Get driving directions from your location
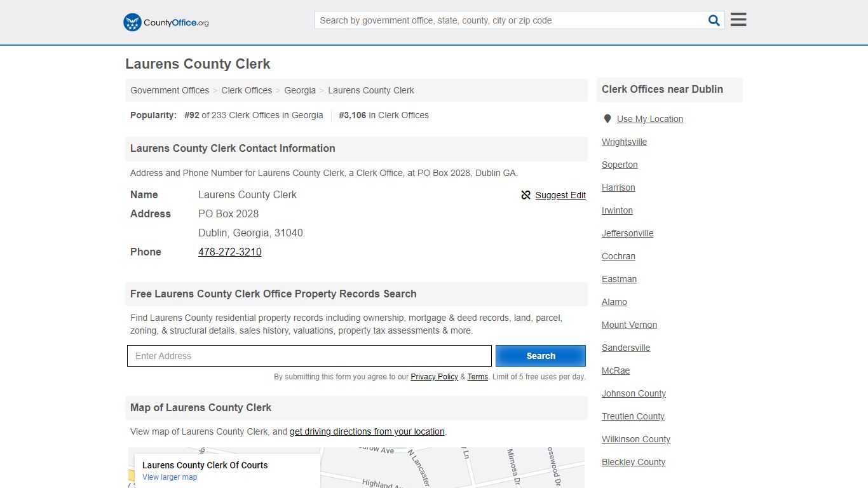Screen dimensions: 868x488 [367, 431]
